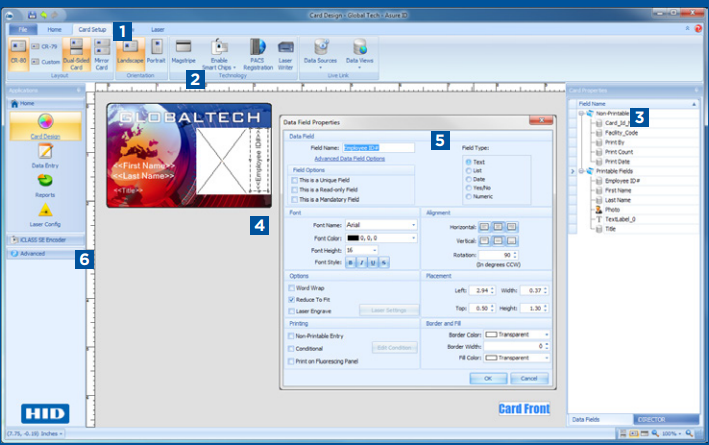
Task: Open Laser Config from the sidebar
Action: tap(44, 216)
